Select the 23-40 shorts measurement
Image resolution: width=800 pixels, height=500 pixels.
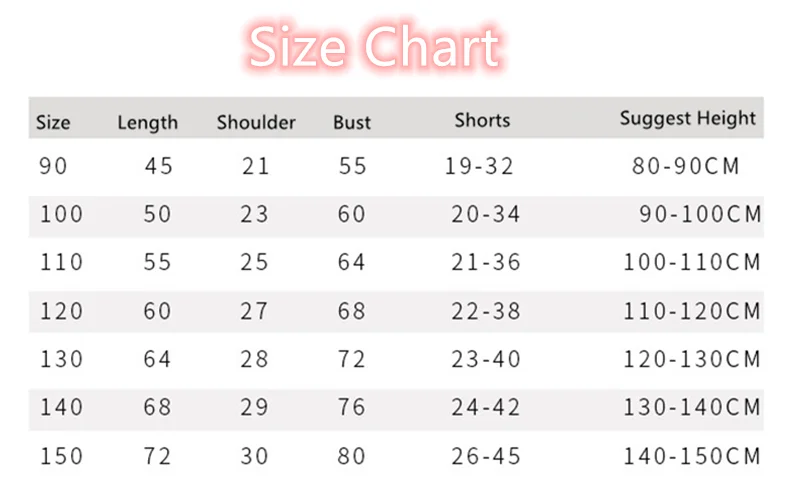486,359
